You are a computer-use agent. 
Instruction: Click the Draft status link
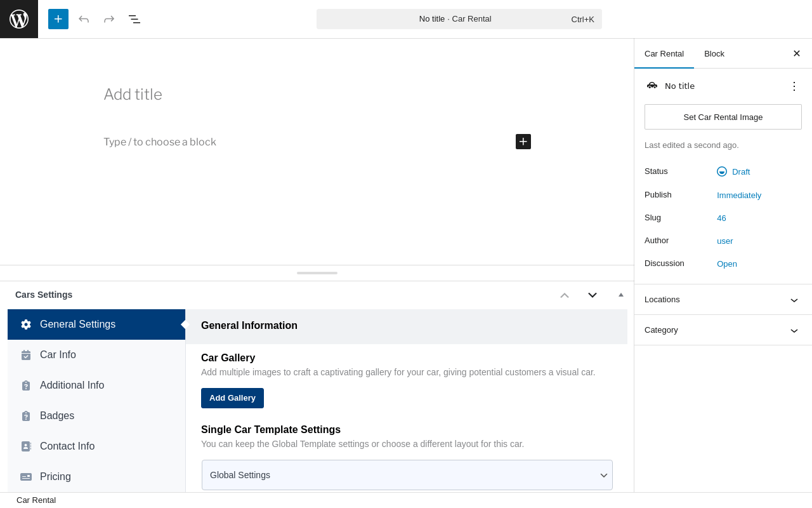pos(740,171)
